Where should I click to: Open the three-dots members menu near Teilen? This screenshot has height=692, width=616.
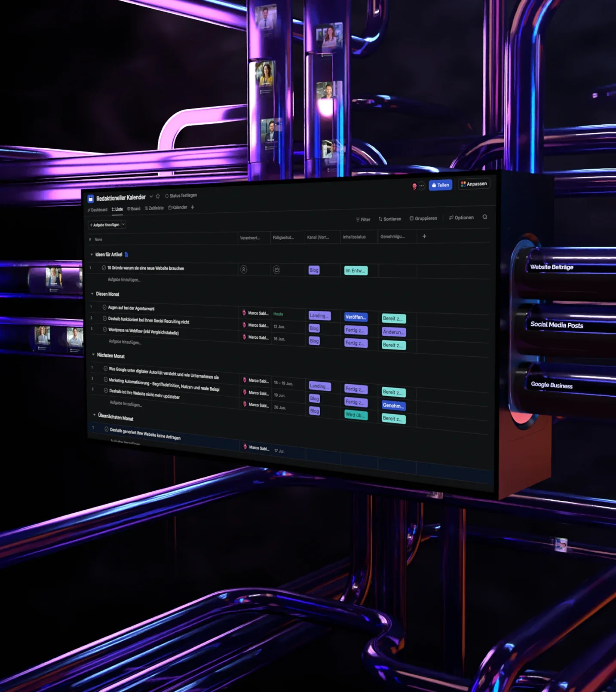pyautogui.click(x=422, y=186)
